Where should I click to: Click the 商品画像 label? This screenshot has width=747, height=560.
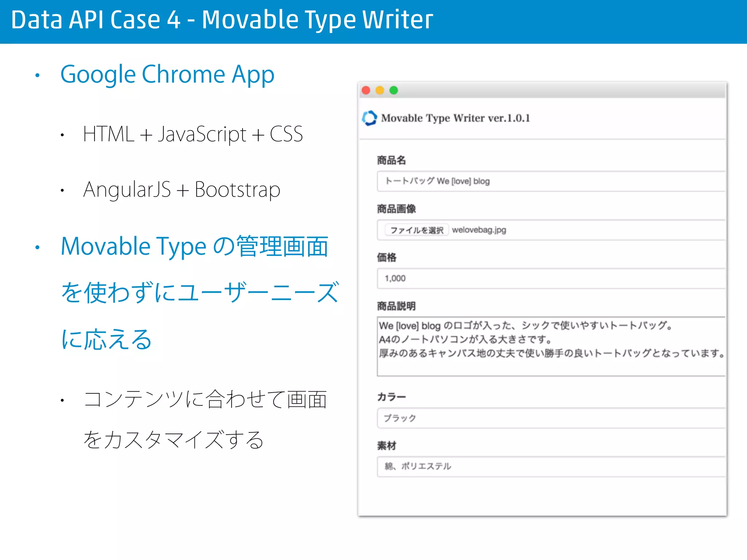[396, 209]
